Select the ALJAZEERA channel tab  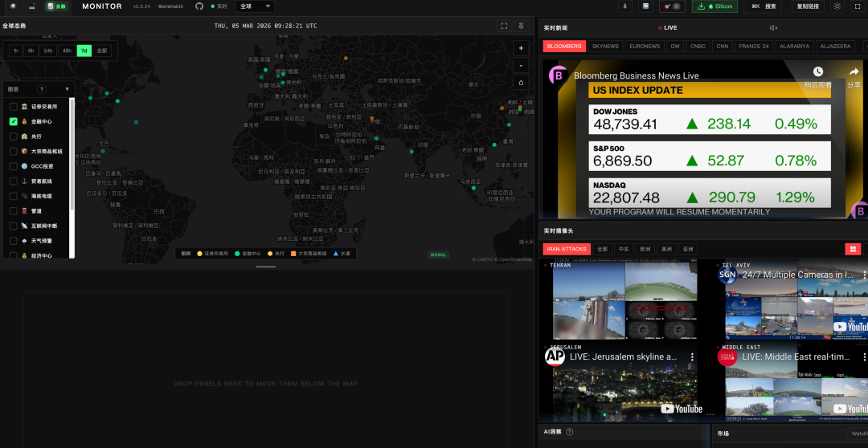point(835,46)
